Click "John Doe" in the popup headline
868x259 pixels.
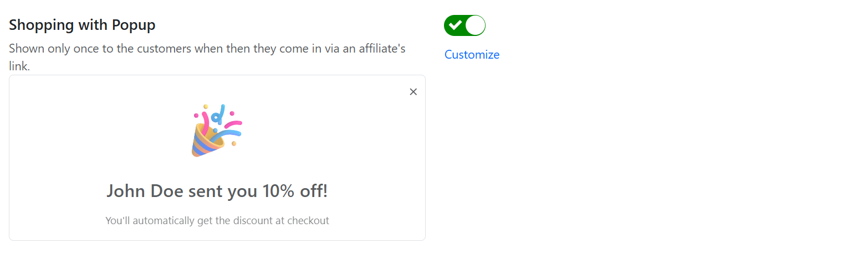(145, 191)
